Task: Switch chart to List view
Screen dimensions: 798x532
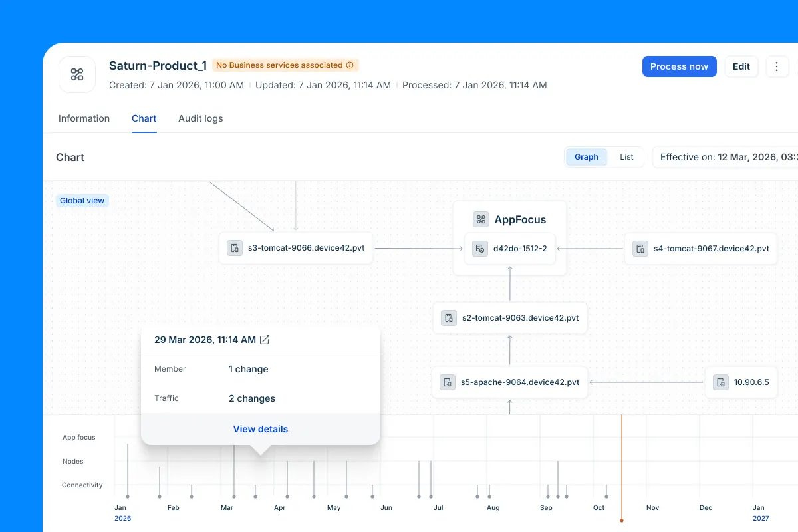Action: pyautogui.click(x=626, y=157)
